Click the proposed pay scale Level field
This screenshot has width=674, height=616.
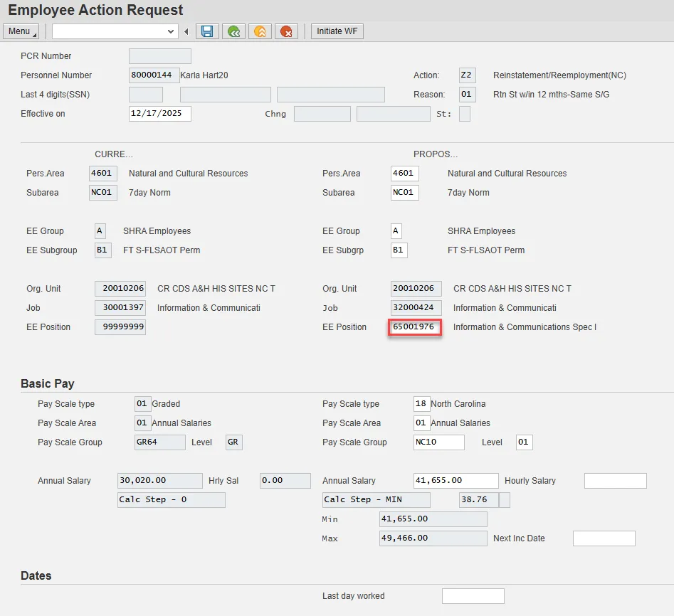point(524,442)
